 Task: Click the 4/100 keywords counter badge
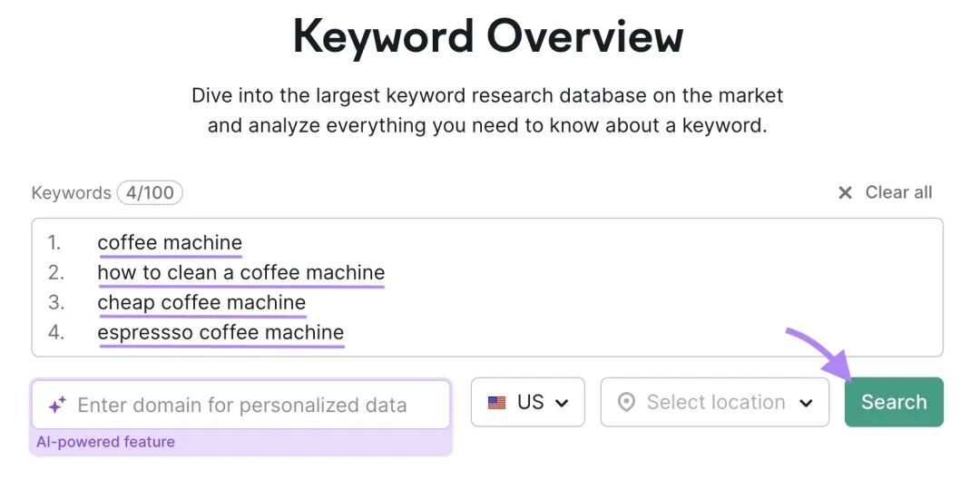tap(150, 192)
